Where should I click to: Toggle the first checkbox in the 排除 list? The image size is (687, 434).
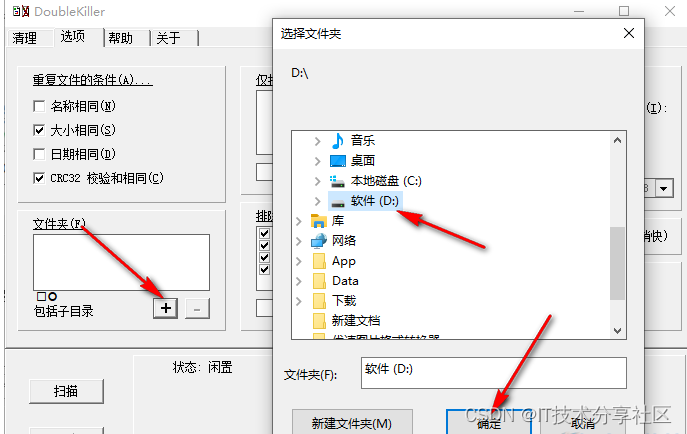click(264, 233)
